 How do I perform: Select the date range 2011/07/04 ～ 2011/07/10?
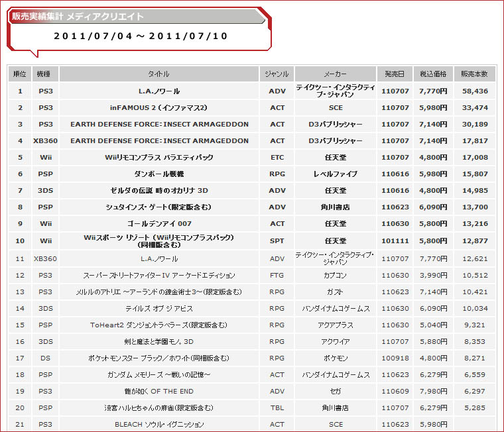141,36
